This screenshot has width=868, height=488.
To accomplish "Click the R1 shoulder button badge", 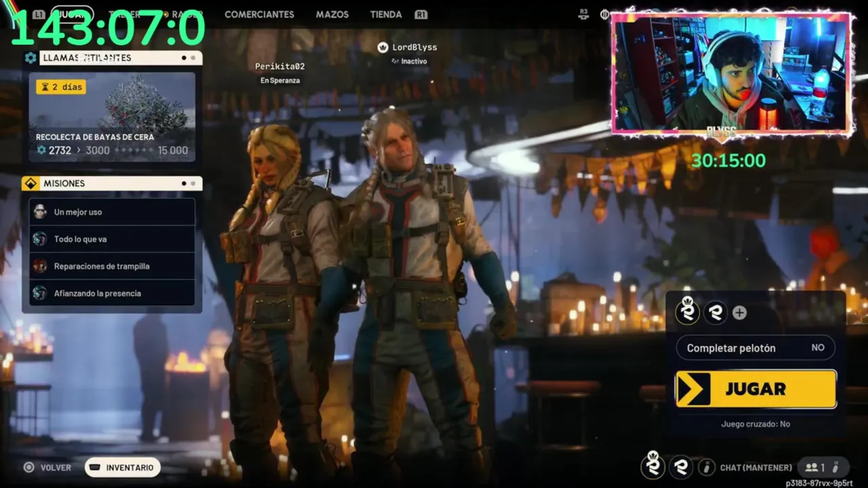I will [421, 14].
